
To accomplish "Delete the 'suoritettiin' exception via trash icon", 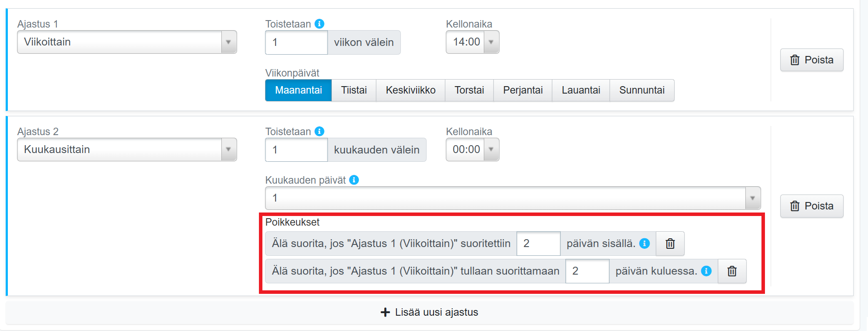I will (670, 244).
